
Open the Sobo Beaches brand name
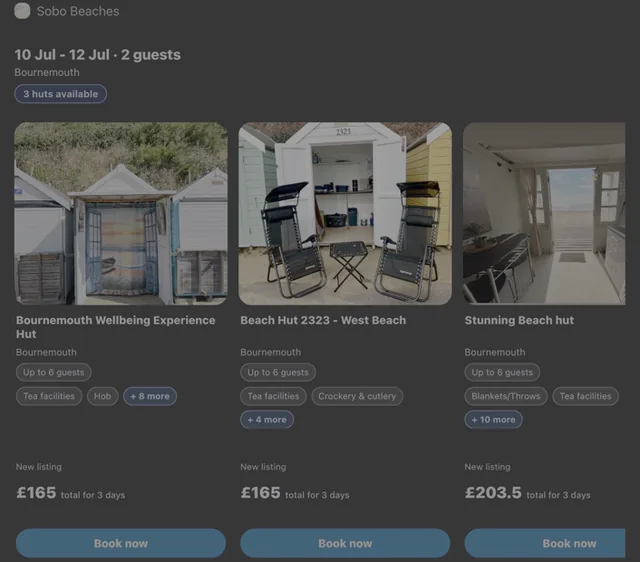[78, 11]
